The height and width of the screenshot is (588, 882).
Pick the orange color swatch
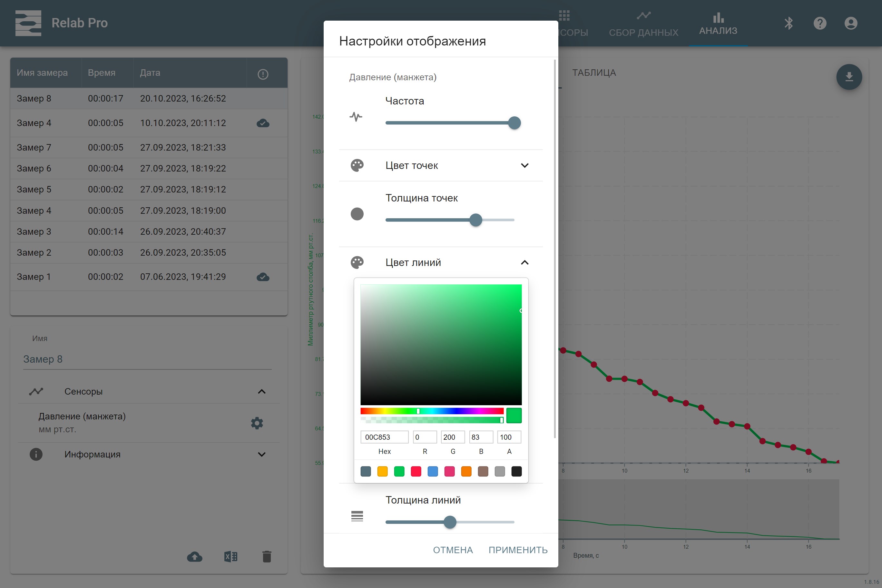pos(466,471)
